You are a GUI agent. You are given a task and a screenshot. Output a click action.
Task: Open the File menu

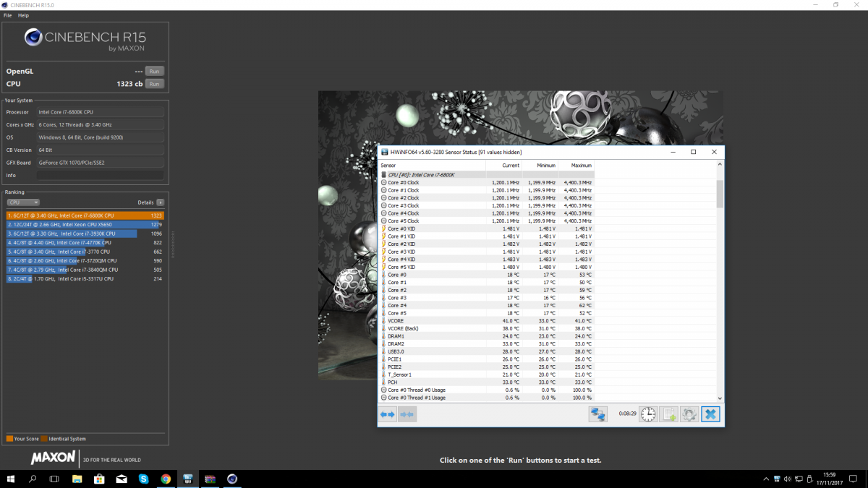point(8,15)
